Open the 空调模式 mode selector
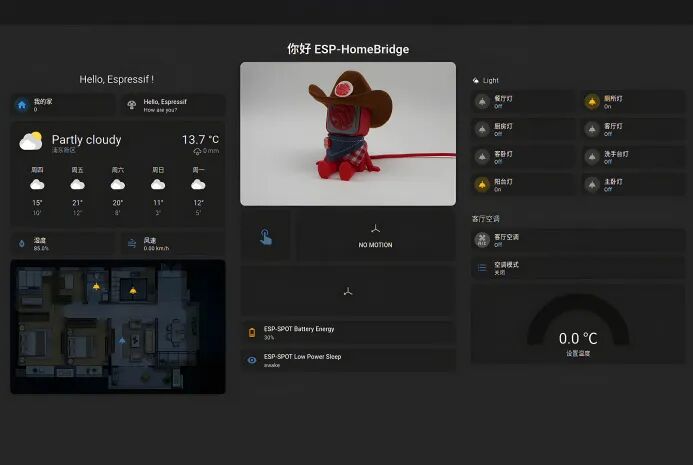The height and width of the screenshot is (465, 693). (482, 268)
